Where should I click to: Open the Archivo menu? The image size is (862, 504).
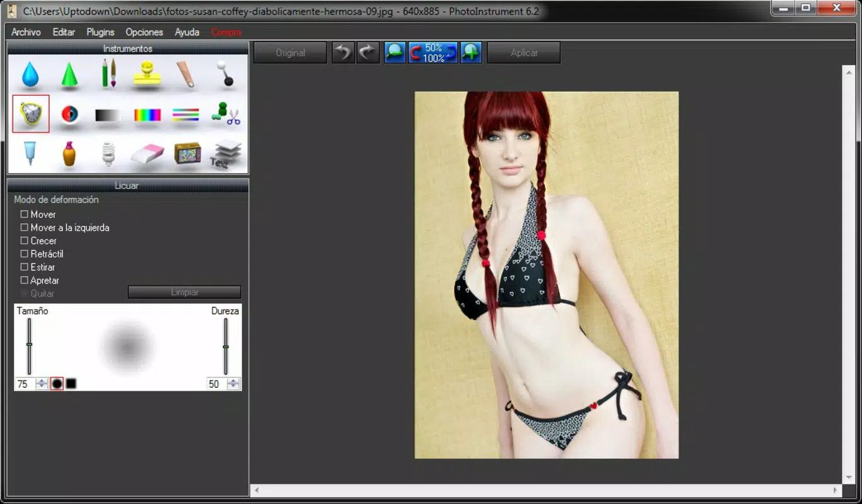pos(26,32)
